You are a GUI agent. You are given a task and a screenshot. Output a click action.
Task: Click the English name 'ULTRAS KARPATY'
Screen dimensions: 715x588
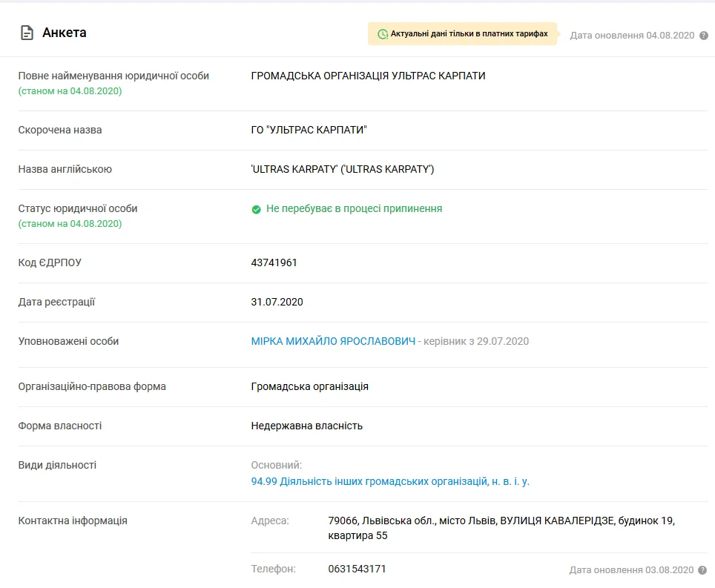click(343, 169)
